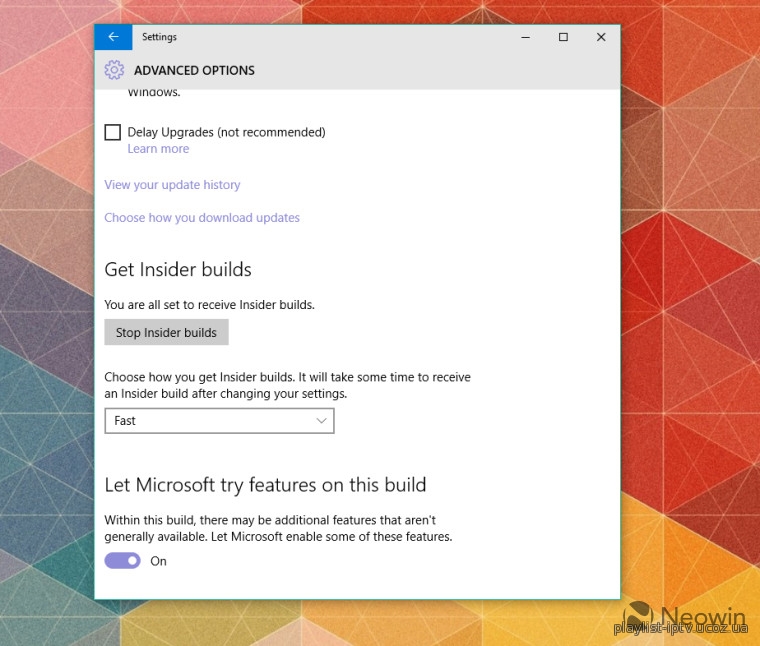760x646 pixels.
Task: Click 'Let Microsoft try features on this build' heading
Action: click(265, 485)
